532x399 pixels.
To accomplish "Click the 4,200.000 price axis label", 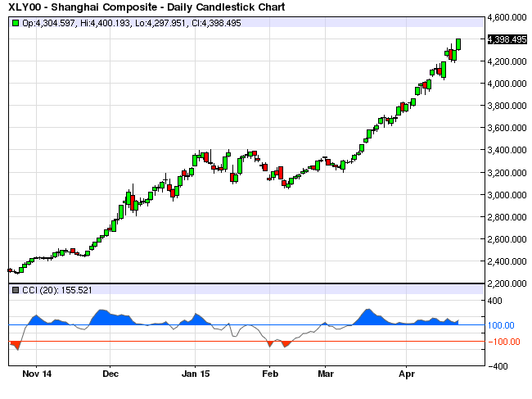I will coord(507,61).
